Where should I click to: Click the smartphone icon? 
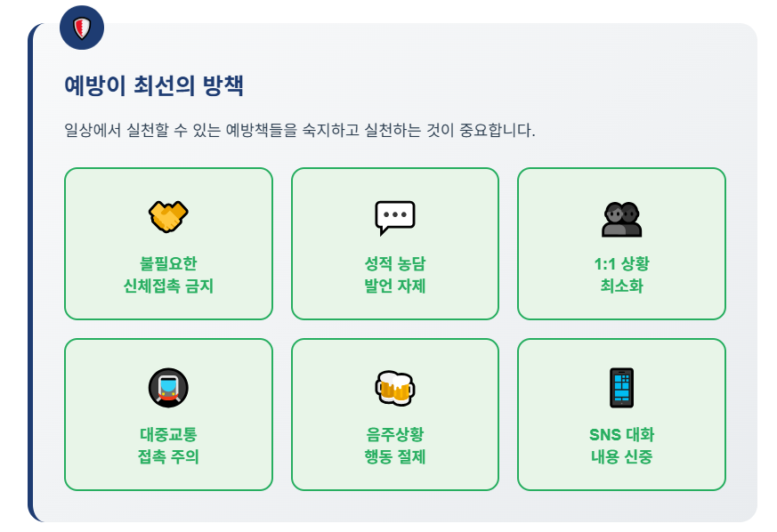click(621, 388)
